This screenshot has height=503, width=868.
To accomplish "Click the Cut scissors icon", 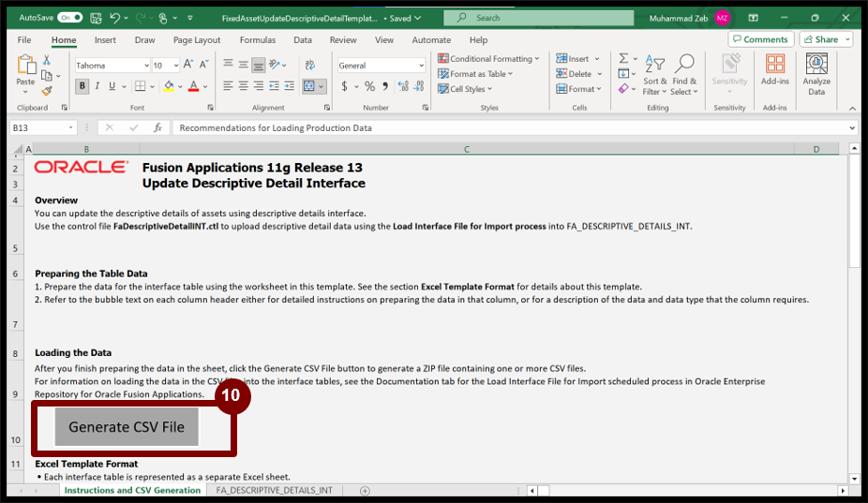I will coord(47,59).
